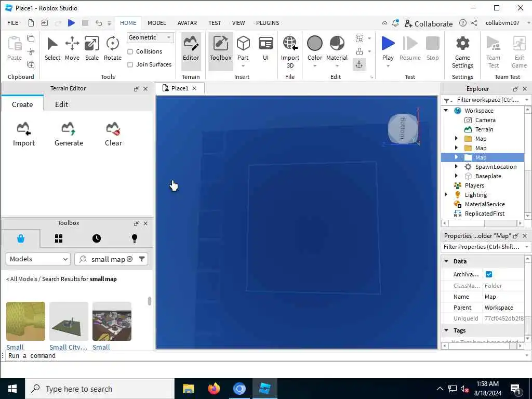This screenshot has height=399, width=532.
Task: Clear the small map search text
Action: pos(129,259)
